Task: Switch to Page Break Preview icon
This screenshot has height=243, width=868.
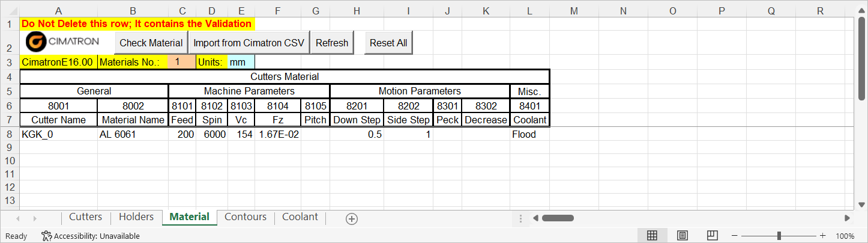Action: pos(713,236)
